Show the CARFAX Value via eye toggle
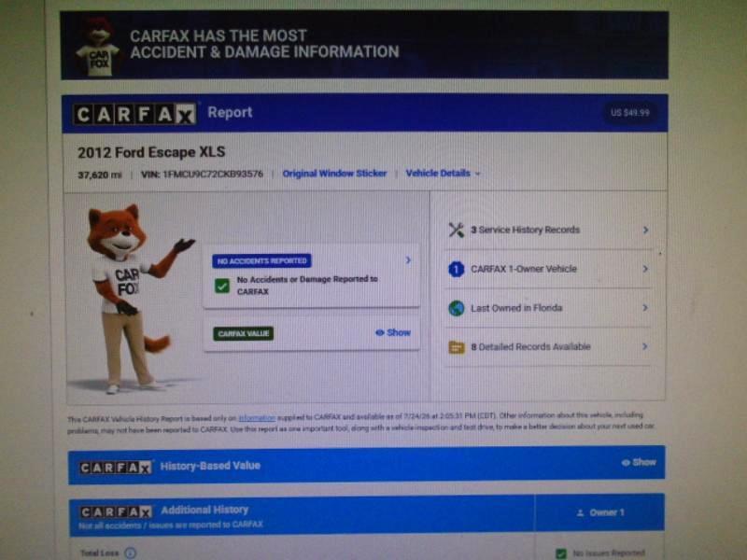This screenshot has width=747, height=560. [x=393, y=332]
